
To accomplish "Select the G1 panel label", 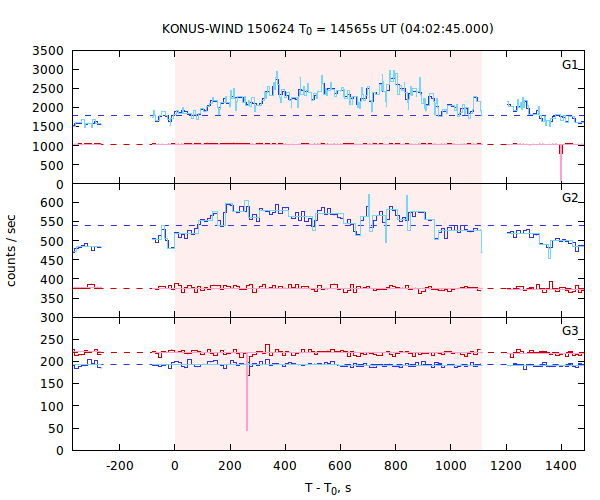I will click(570, 65).
